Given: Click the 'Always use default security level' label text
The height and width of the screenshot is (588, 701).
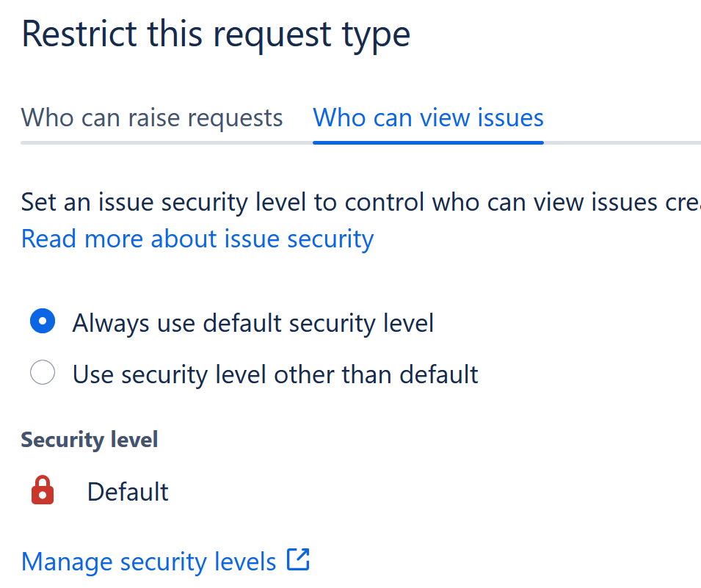Looking at the screenshot, I should (x=253, y=323).
